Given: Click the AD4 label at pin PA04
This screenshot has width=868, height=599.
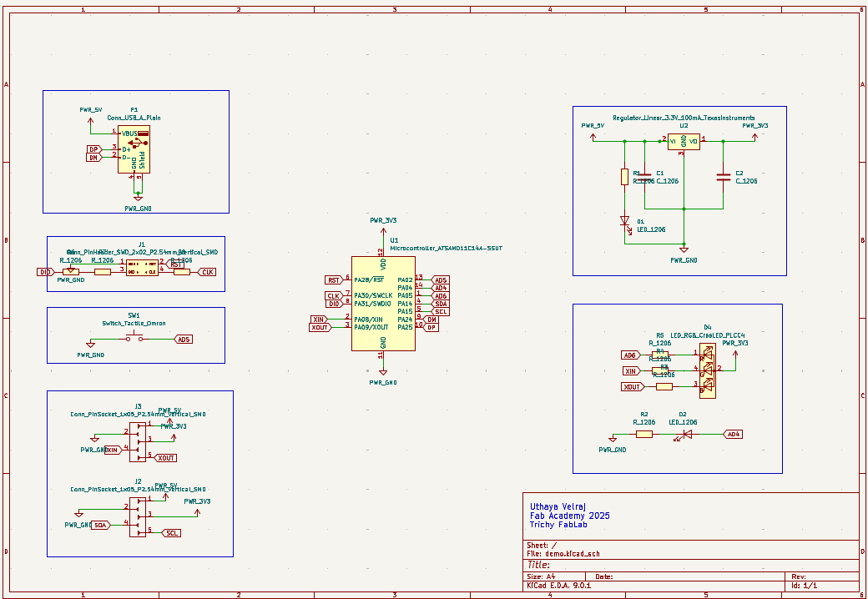Looking at the screenshot, I should [x=440, y=288].
